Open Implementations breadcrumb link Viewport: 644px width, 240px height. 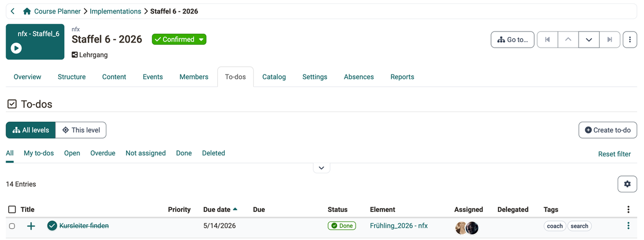click(115, 12)
